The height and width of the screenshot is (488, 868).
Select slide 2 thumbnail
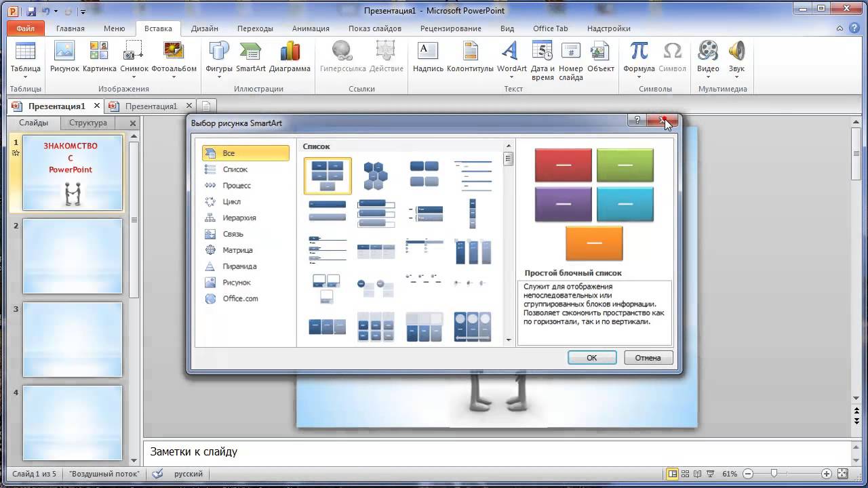coord(73,256)
